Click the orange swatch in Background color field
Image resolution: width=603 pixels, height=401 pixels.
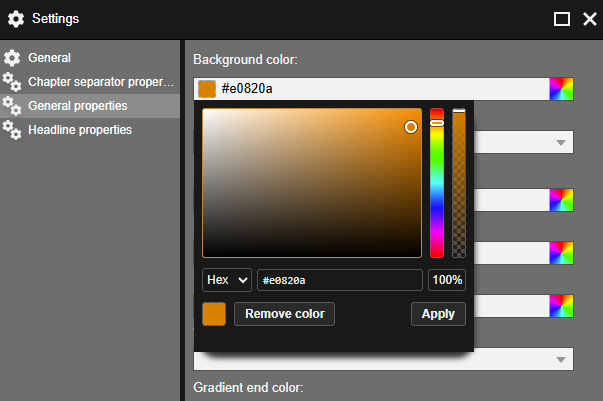click(x=207, y=89)
